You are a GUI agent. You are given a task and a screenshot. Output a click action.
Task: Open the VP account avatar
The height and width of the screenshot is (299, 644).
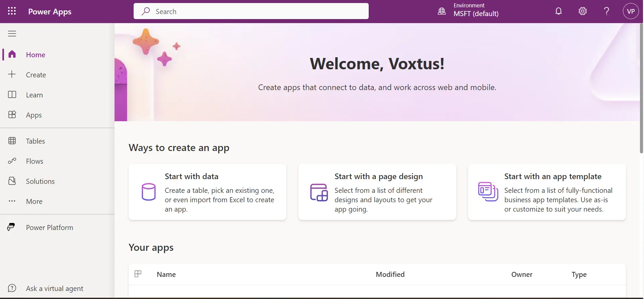[x=631, y=11]
